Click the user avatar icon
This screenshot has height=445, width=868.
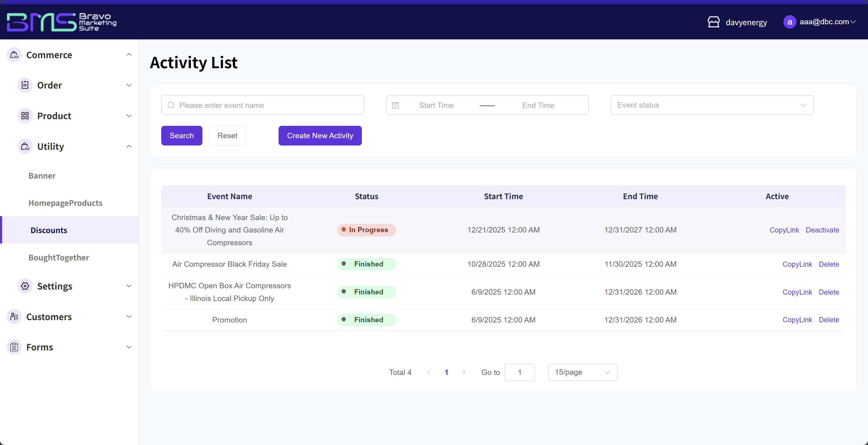click(x=790, y=22)
